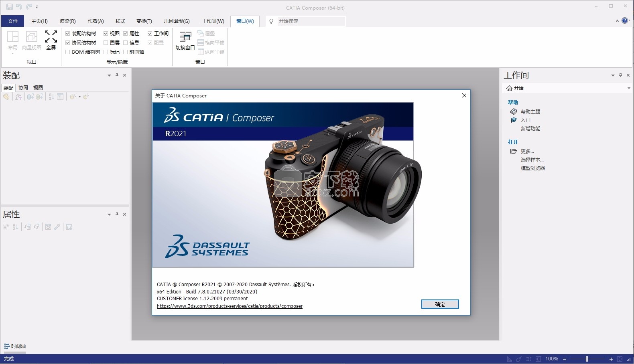Click the list view icon in 装配 toolbar
This screenshot has width=634, height=364.
point(60,97)
